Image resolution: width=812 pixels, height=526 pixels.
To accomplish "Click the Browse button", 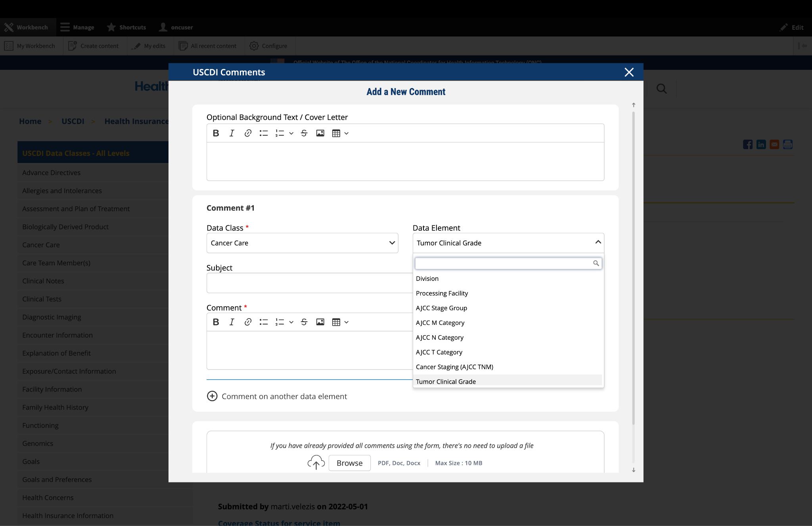I will click(349, 463).
